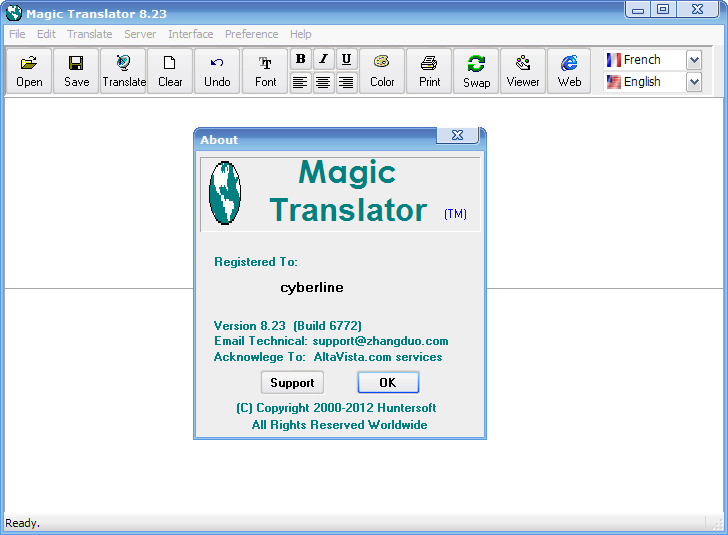This screenshot has height=535, width=728.
Task: Align text to the right
Action: [x=346, y=83]
